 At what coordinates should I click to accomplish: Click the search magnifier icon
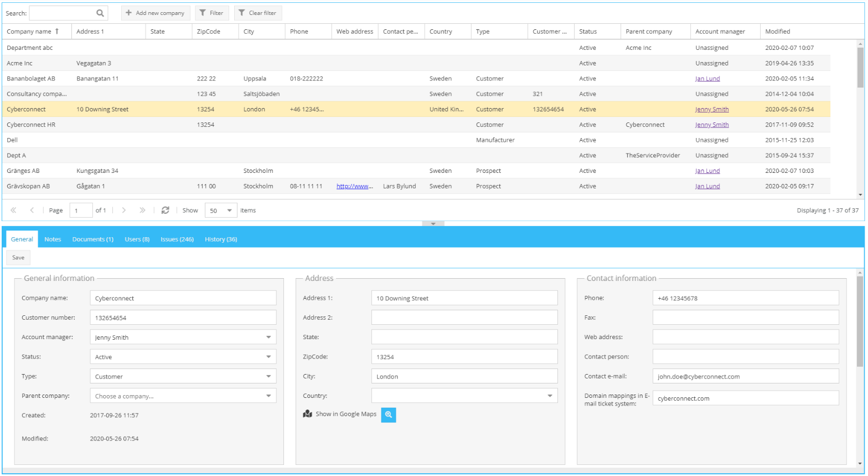(x=100, y=13)
